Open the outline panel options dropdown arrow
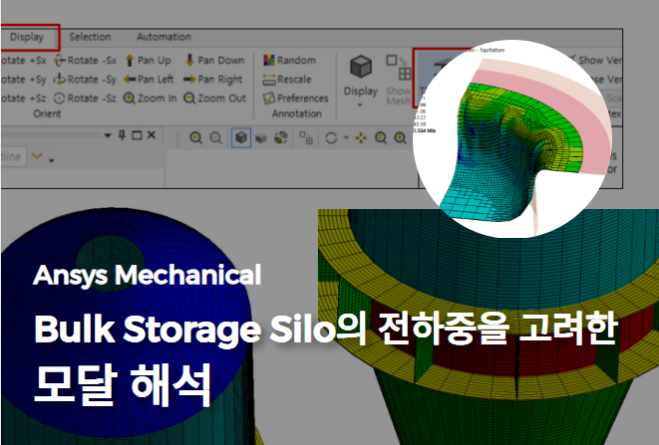Viewport: 659px width, 445px height. [x=108, y=135]
